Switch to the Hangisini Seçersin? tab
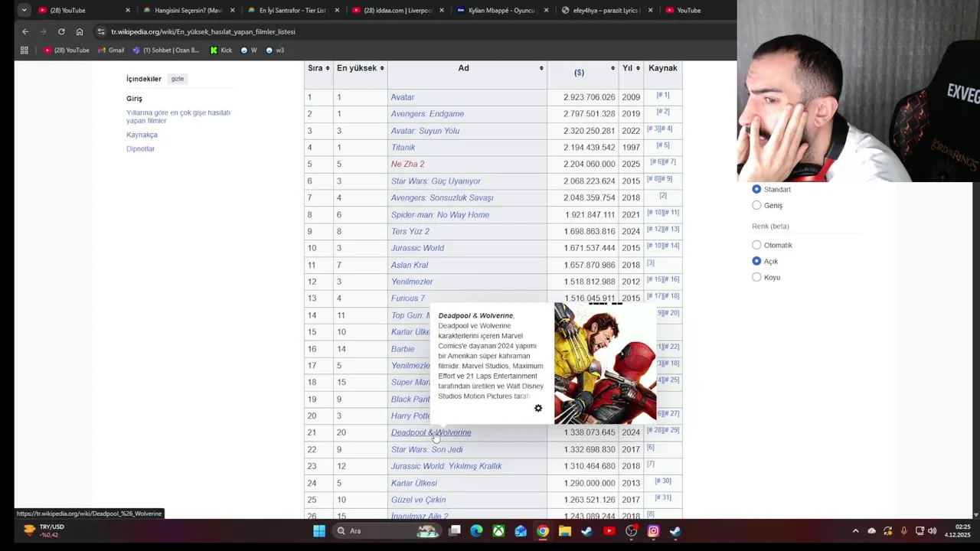The image size is (980, 551). point(189,11)
